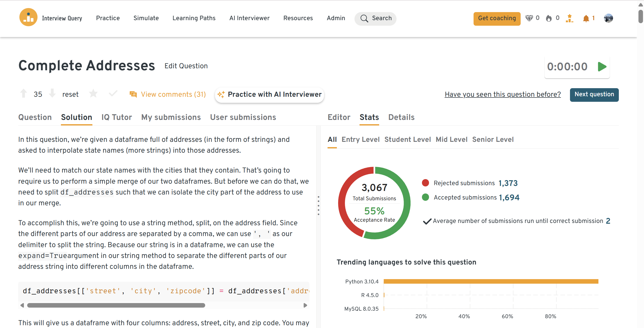
Task: Start the timer with green play button
Action: click(x=602, y=67)
